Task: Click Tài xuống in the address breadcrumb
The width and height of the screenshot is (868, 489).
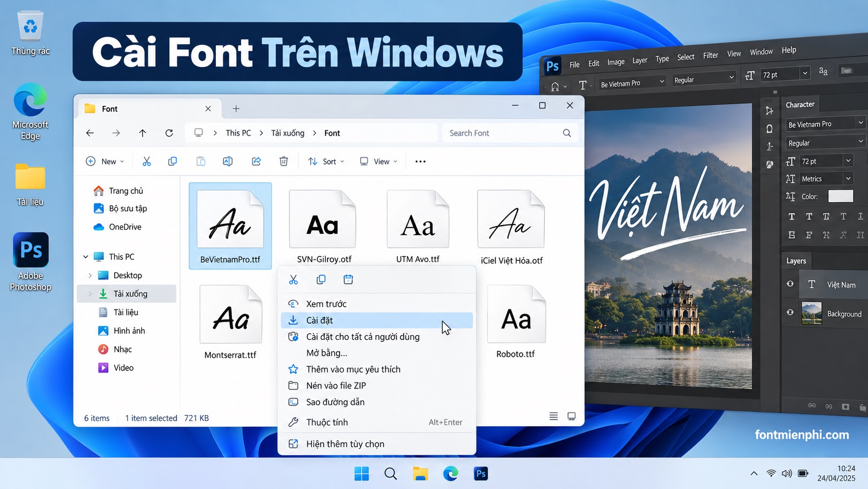Action: pyautogui.click(x=288, y=133)
